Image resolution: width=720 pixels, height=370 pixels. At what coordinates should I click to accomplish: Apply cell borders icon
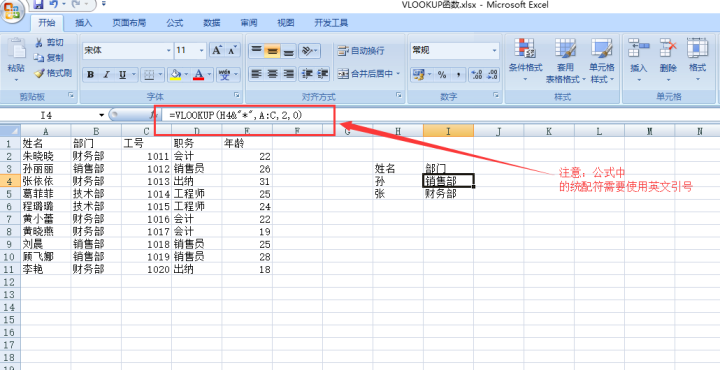pos(149,74)
